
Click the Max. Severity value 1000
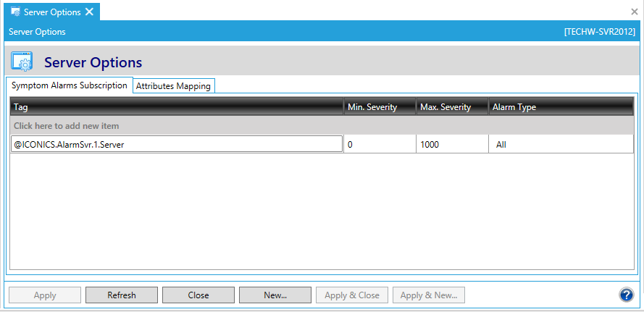(451, 145)
